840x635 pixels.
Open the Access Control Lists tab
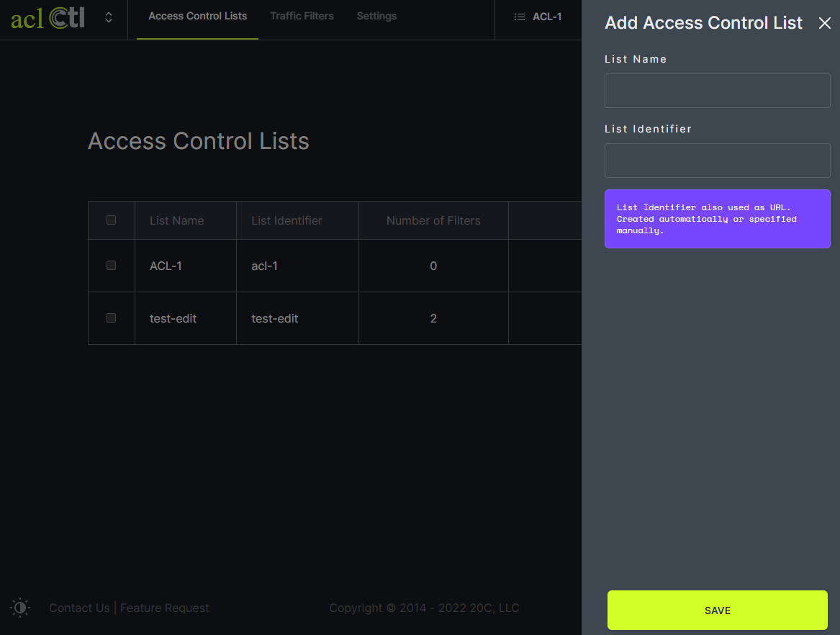click(x=197, y=16)
